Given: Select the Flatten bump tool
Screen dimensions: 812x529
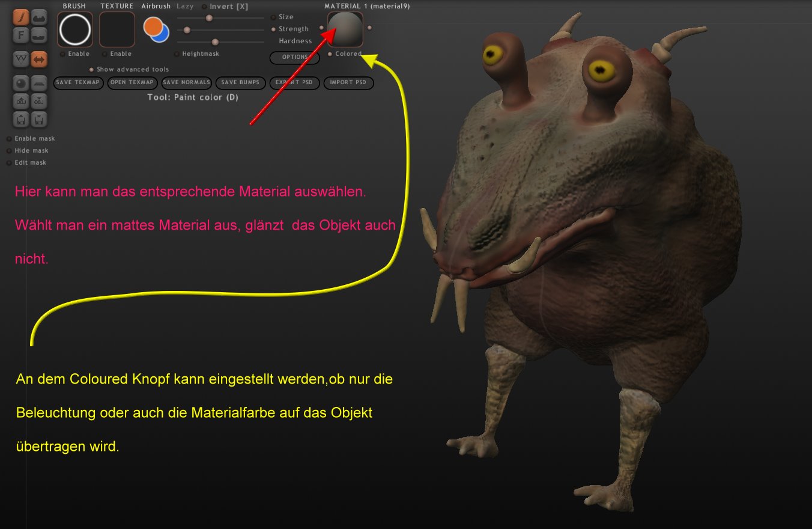Looking at the screenshot, I should click(x=39, y=34).
